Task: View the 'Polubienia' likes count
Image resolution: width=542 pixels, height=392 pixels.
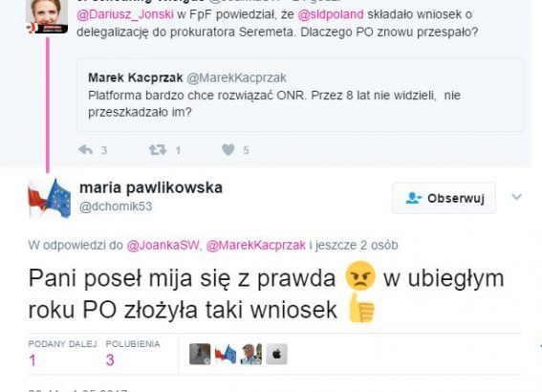Action: [x=133, y=353]
